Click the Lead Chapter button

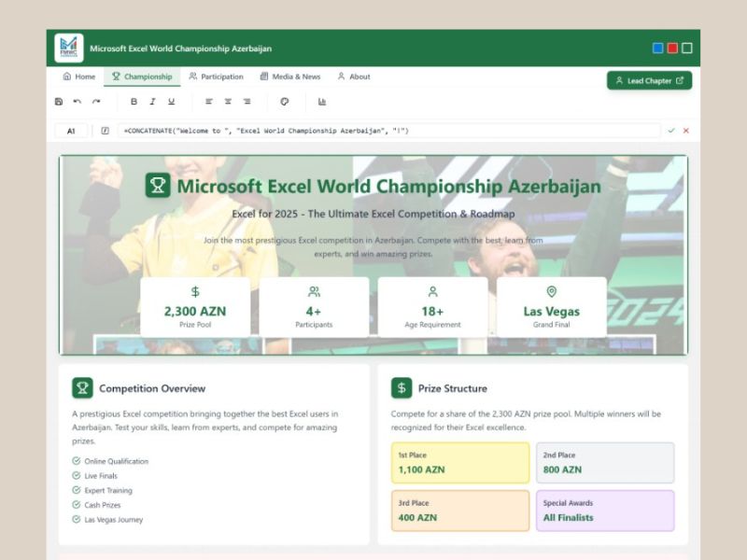click(648, 80)
